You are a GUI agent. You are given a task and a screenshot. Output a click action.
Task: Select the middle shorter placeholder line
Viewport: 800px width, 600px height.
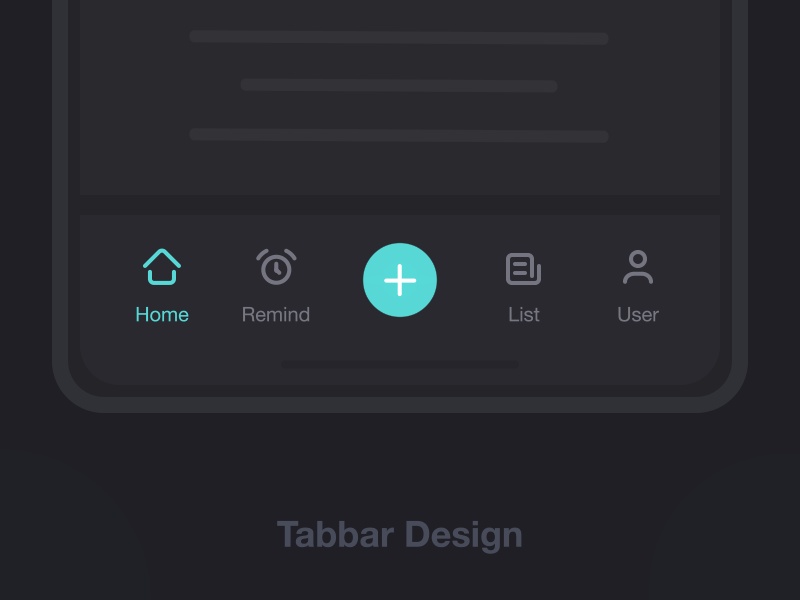tap(399, 85)
